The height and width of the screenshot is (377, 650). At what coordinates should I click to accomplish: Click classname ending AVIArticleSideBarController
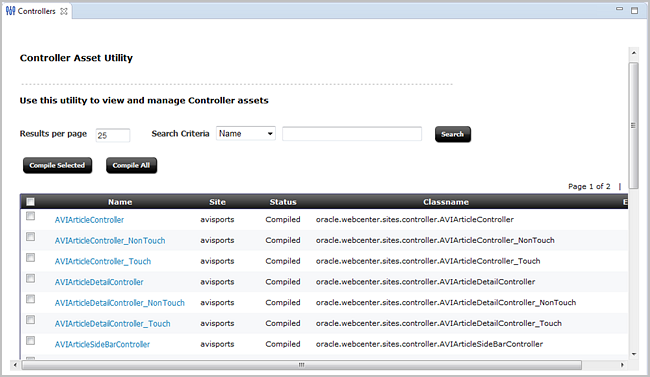point(429,344)
